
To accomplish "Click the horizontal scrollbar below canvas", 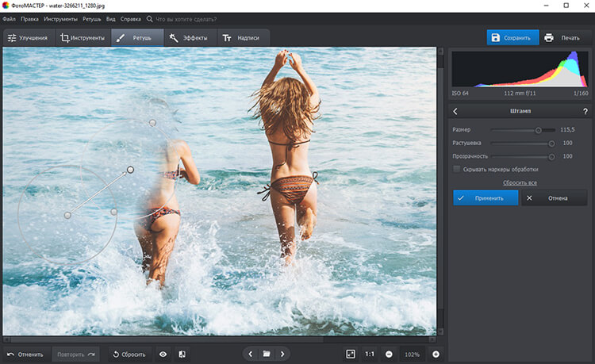I will pos(219,339).
